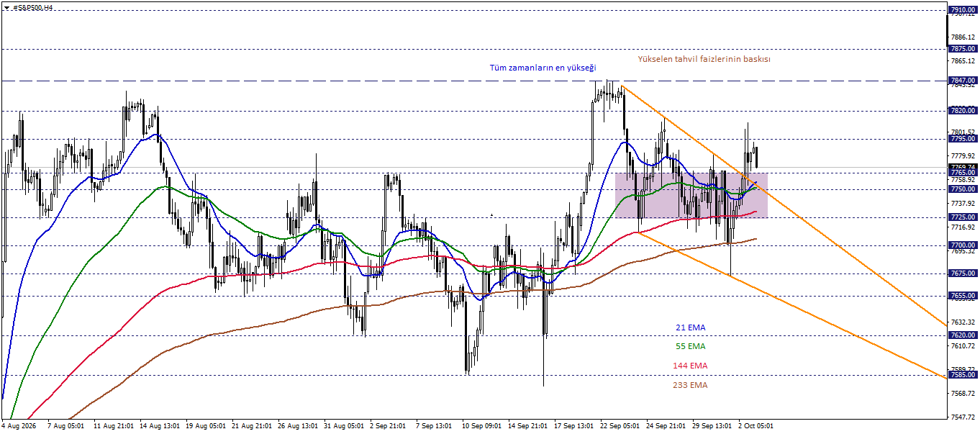Image resolution: width=980 pixels, height=434 pixels.
Task: Select the 'Tüm zamanların en yükseği' label
Action: coord(543,68)
